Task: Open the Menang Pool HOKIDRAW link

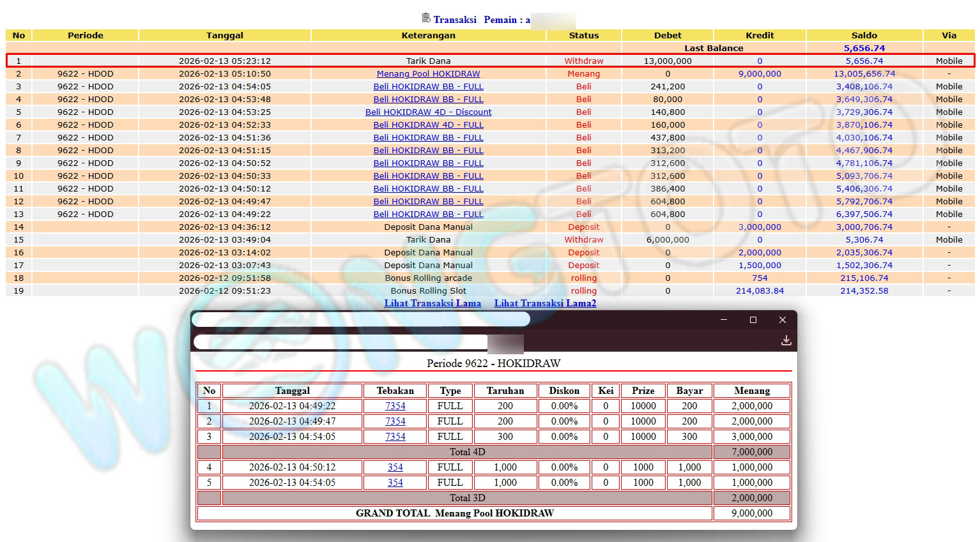Action: pyautogui.click(x=428, y=74)
